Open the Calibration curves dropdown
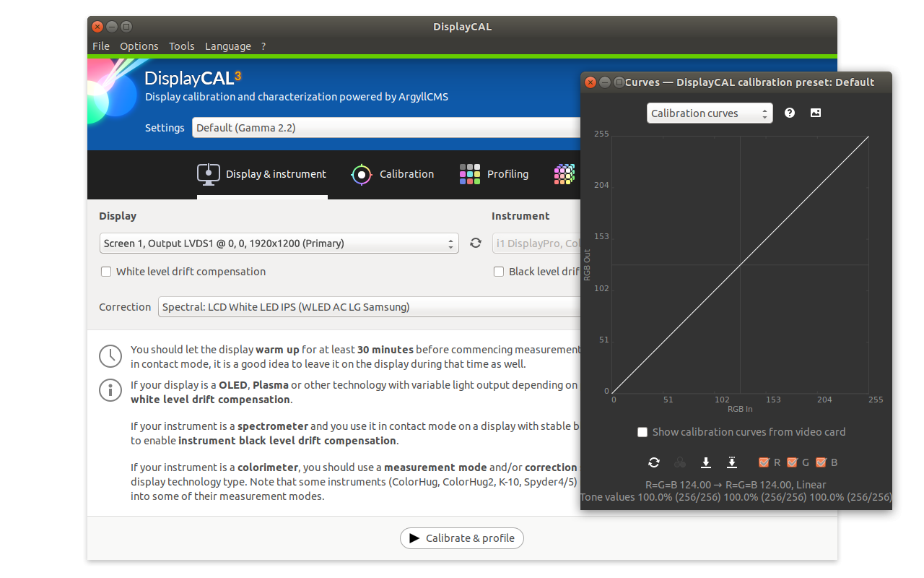This screenshot has height=578, width=924. point(710,113)
